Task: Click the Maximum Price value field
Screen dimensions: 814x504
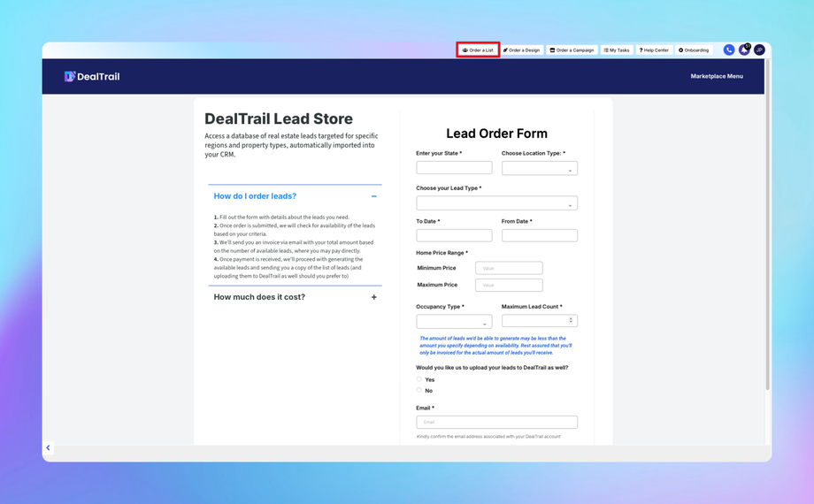Action: [x=509, y=285]
